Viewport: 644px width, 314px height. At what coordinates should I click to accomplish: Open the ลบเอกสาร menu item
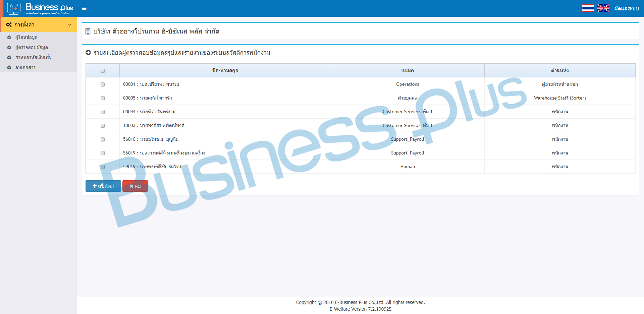pos(39,67)
